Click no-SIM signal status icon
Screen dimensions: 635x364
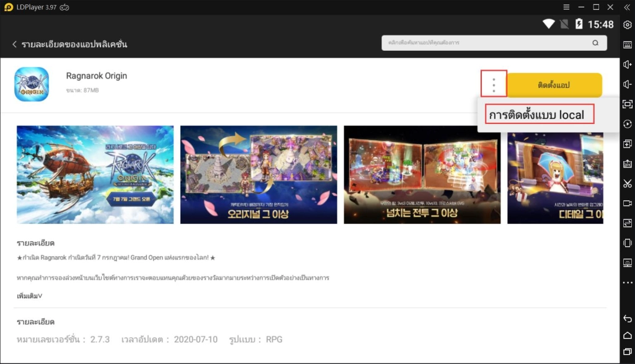point(564,24)
